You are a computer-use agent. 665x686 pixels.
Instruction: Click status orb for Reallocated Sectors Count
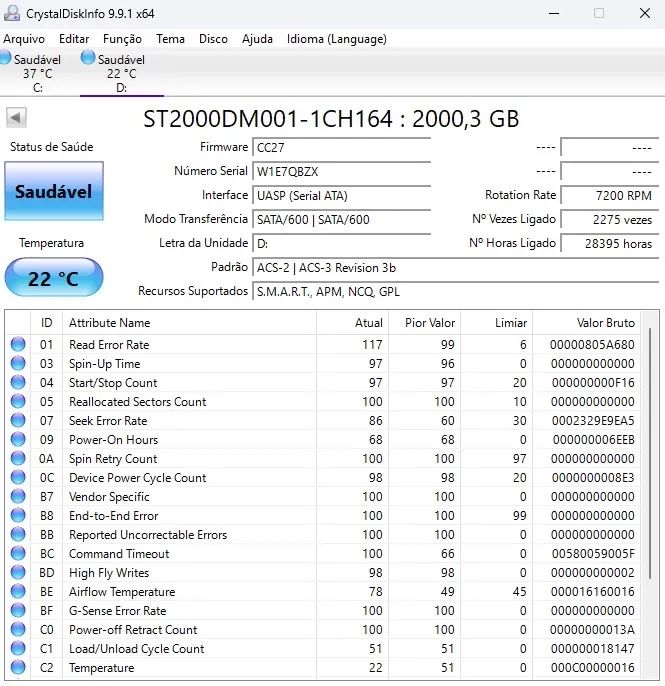(x=18, y=401)
